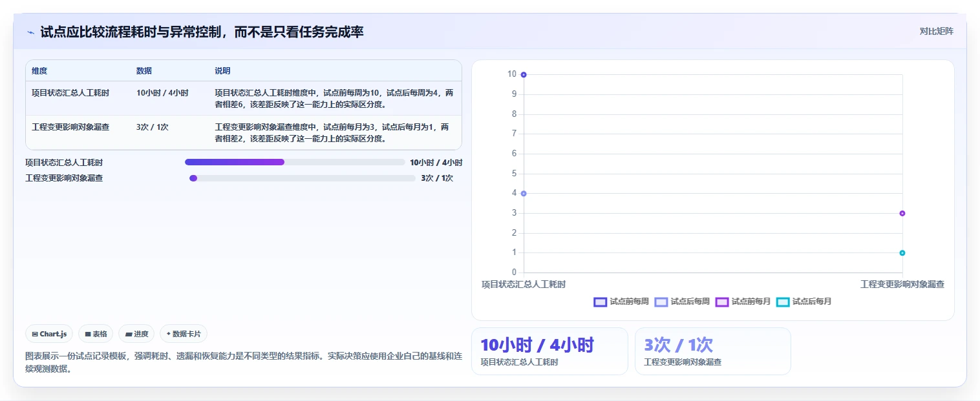Click the 进度 tag chip

[136, 334]
